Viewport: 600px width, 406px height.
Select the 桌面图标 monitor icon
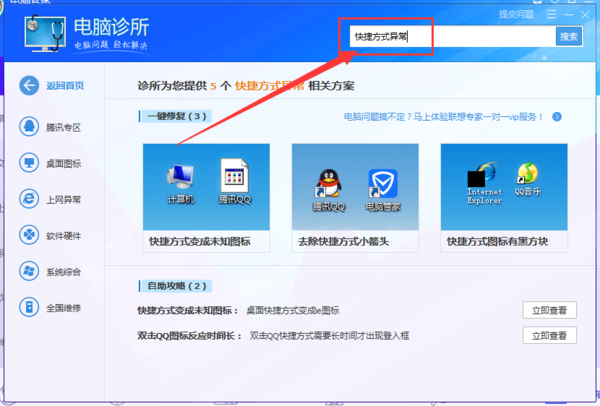point(29,163)
